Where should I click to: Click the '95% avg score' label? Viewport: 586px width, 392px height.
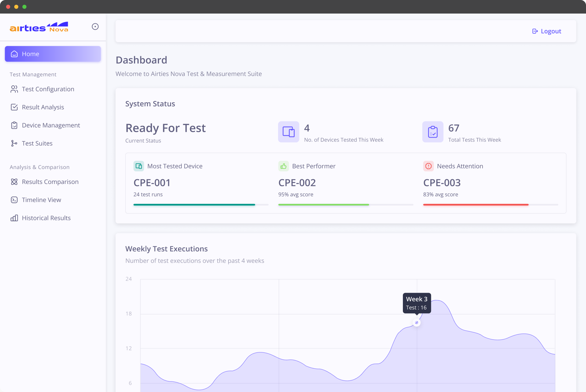296,194
